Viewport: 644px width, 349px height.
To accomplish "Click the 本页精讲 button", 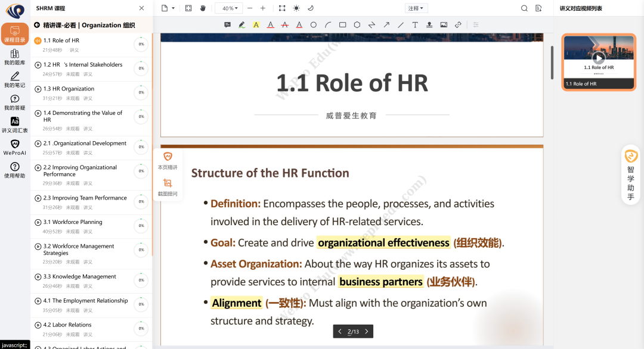I will click(168, 160).
